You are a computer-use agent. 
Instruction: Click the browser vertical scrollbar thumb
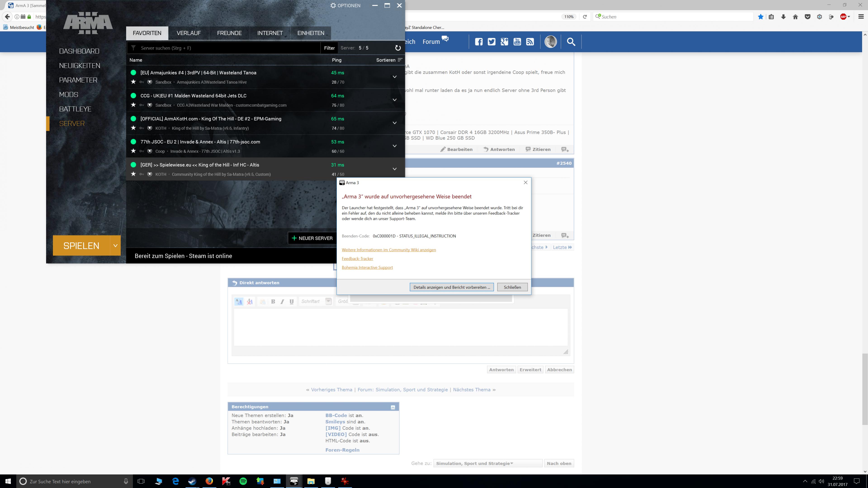click(865, 389)
